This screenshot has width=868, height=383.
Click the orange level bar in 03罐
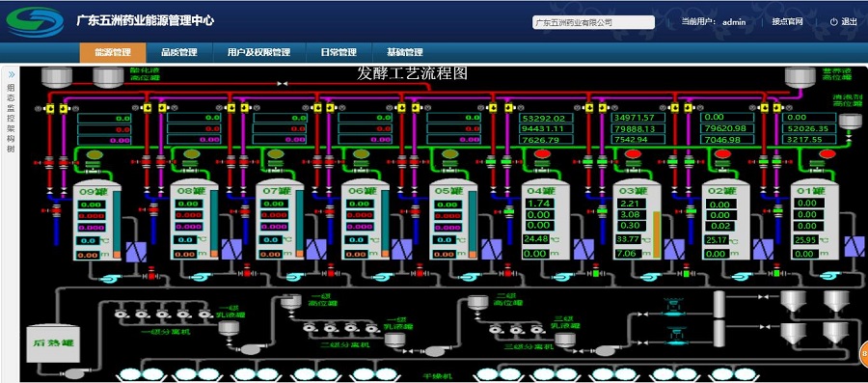[657, 234]
